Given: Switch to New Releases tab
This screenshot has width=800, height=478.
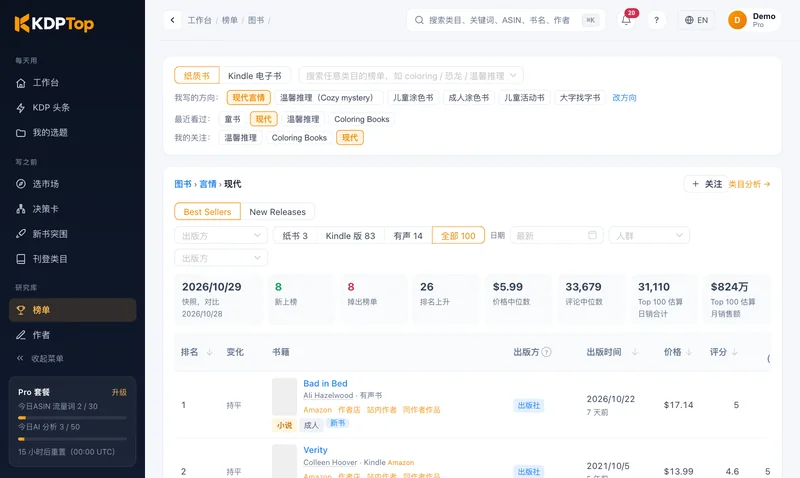Looking at the screenshot, I should point(278,212).
